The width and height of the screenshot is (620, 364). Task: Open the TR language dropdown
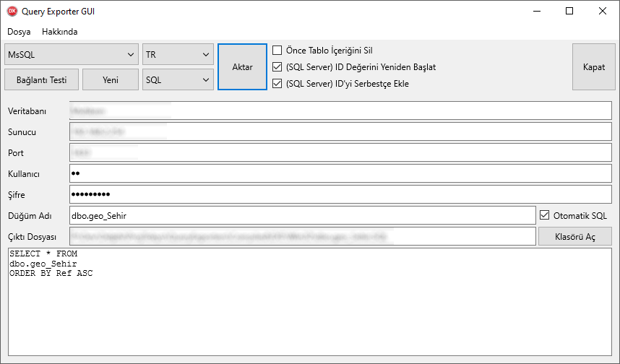point(178,55)
